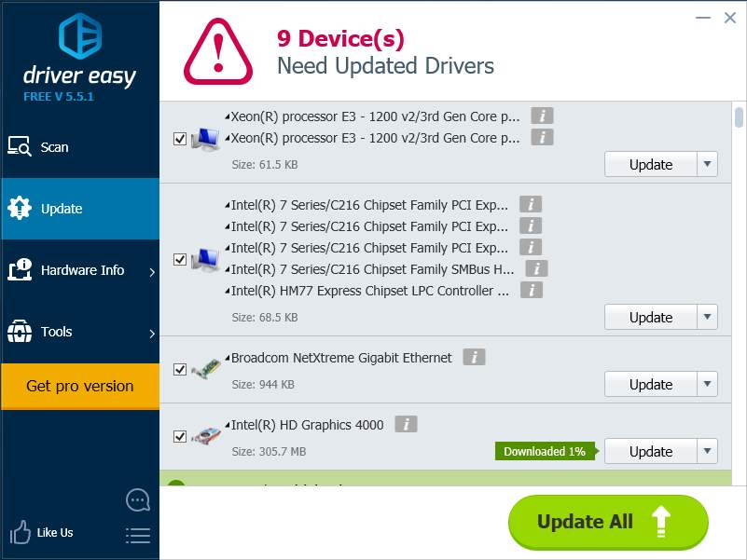
Task: Click the FREE V 5.5.1 version label
Action: (59, 97)
